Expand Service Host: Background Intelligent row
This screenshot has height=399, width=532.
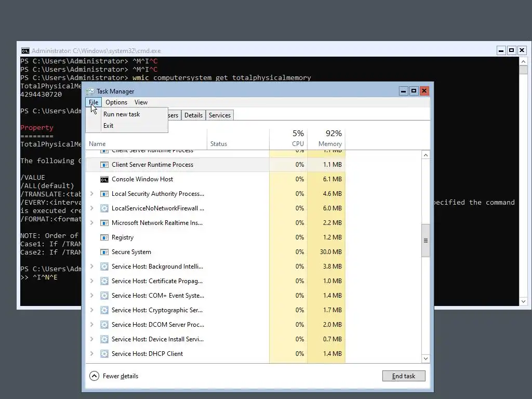pos(91,267)
